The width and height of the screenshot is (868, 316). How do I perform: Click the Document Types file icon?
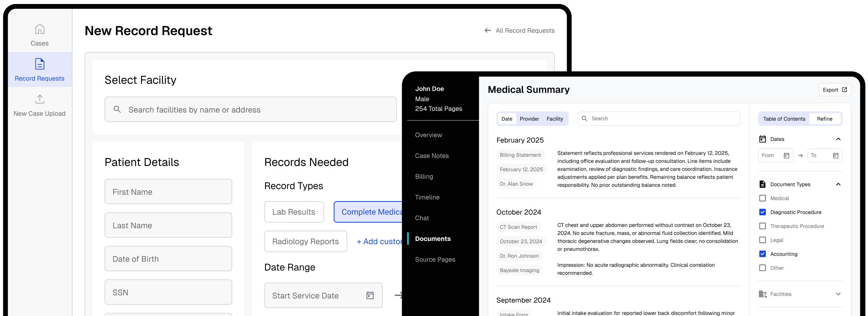[763, 184]
